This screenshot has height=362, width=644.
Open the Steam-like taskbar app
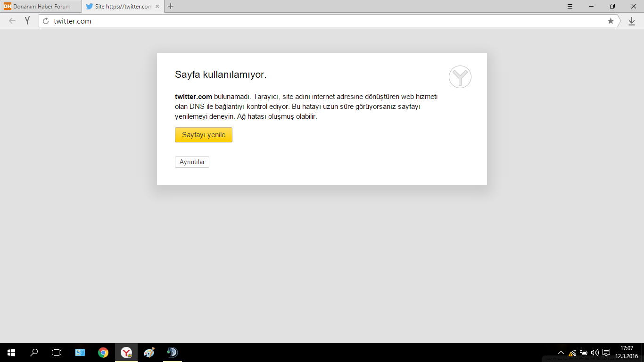pyautogui.click(x=172, y=353)
